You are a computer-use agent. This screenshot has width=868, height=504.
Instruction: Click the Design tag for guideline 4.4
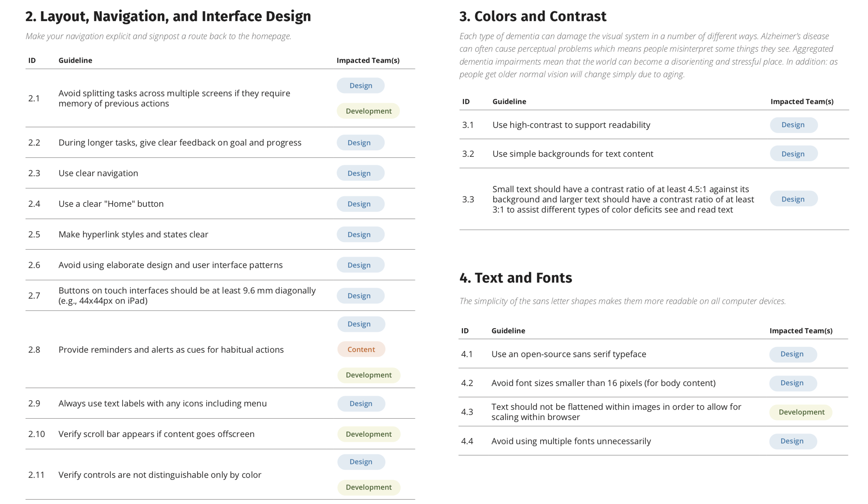[793, 441]
